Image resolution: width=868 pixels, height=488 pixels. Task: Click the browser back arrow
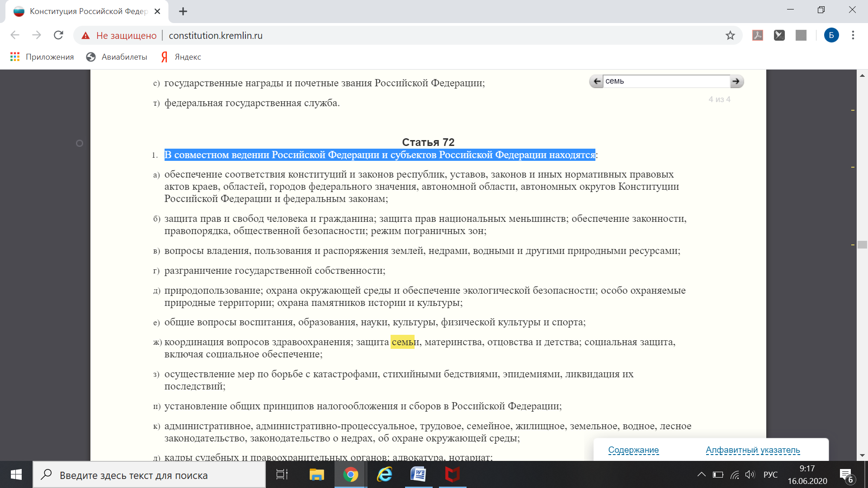(15, 35)
